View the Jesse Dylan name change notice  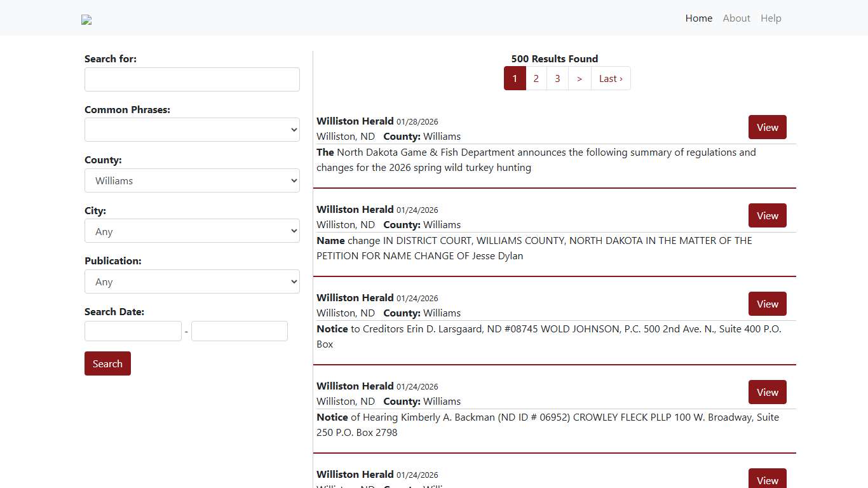point(767,215)
